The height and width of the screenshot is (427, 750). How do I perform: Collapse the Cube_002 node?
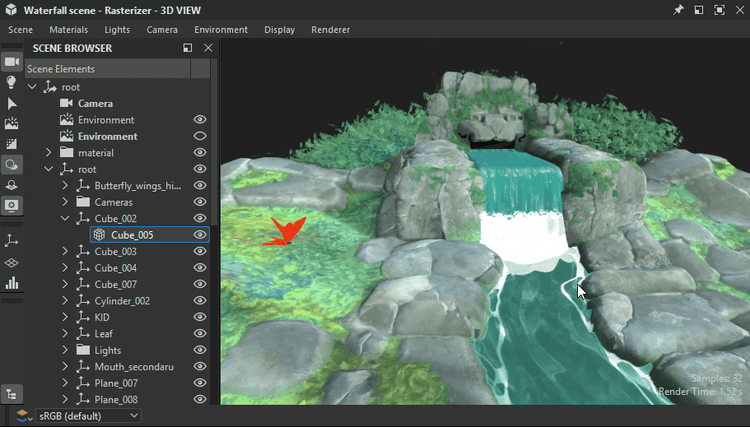click(65, 219)
